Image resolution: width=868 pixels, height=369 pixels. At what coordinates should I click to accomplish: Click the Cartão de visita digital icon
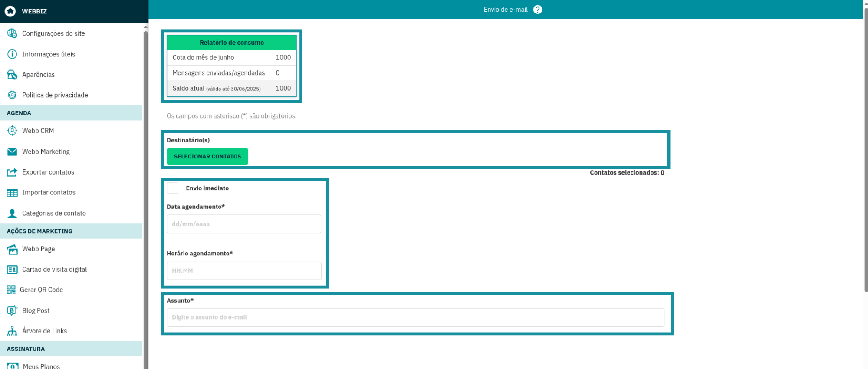pyautogui.click(x=12, y=270)
